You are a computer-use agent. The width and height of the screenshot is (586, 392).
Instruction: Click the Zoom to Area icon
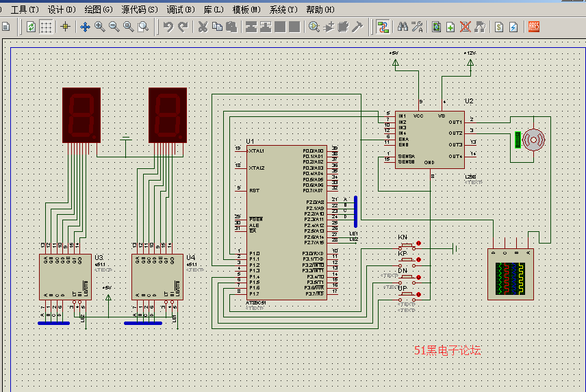pyautogui.click(x=143, y=27)
